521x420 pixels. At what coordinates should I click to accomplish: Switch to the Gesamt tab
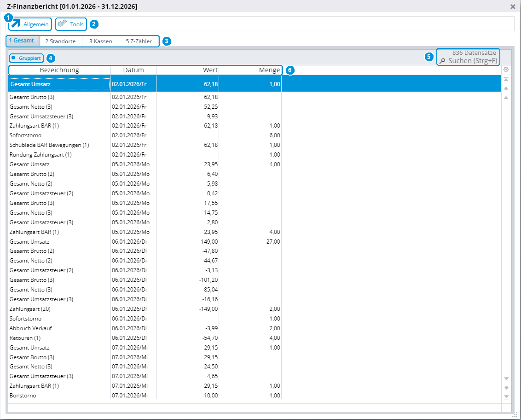tap(22, 41)
